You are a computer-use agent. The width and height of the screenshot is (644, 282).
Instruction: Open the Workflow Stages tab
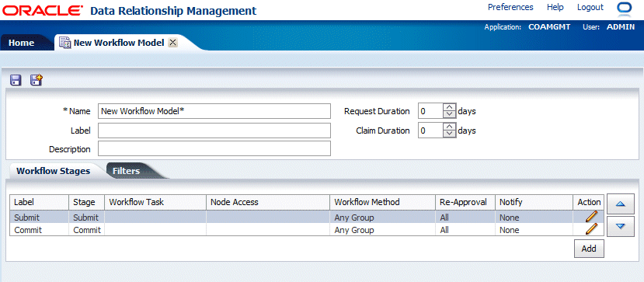tap(54, 171)
